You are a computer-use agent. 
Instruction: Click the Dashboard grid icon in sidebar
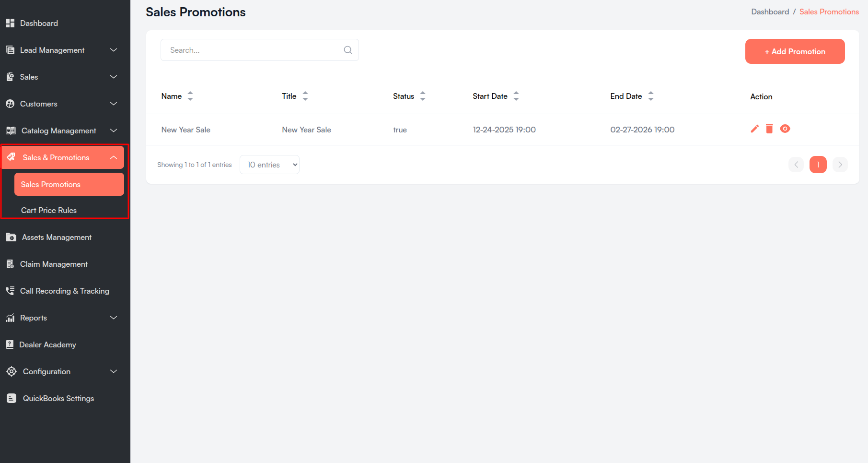pos(10,23)
